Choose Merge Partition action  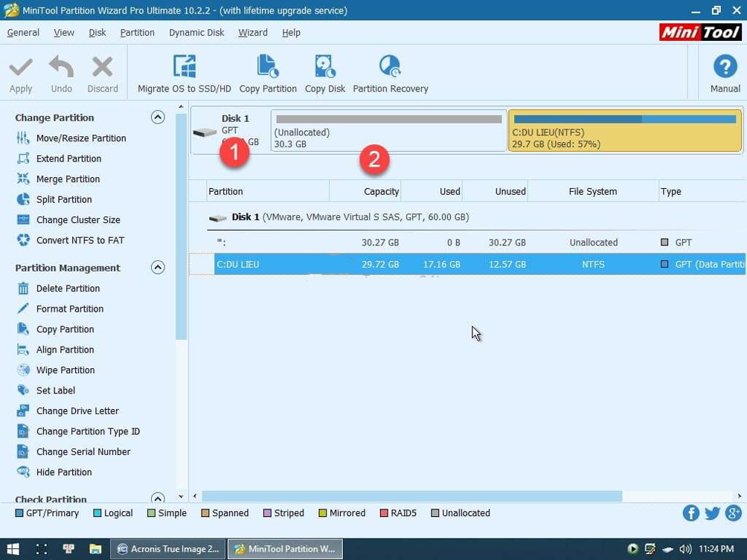coord(68,179)
